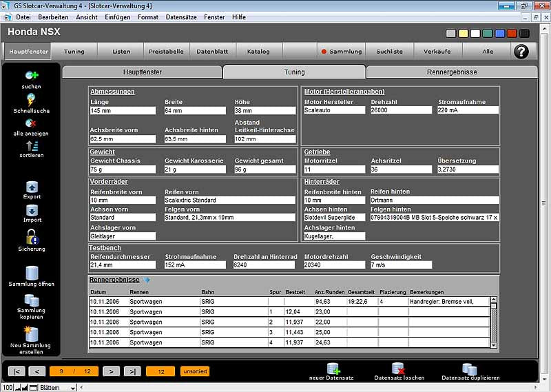Switch to the Rennergebnisse tab
Image resolution: width=551 pixels, height=392 pixels.
click(451, 72)
